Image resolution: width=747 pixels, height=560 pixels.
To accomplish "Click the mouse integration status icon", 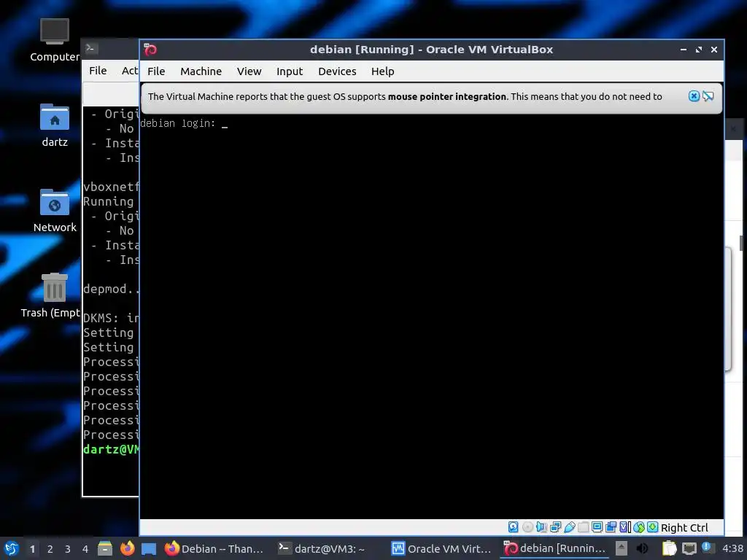I will 639,527.
